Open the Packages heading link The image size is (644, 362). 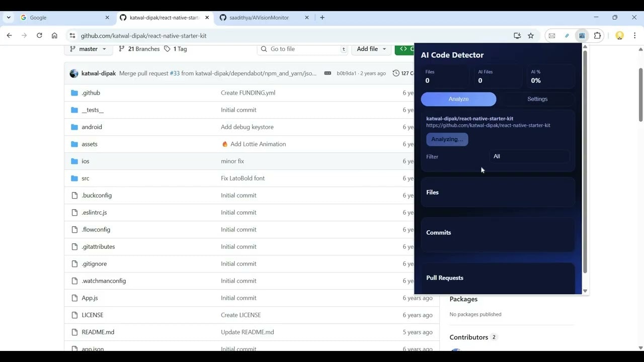(x=463, y=299)
